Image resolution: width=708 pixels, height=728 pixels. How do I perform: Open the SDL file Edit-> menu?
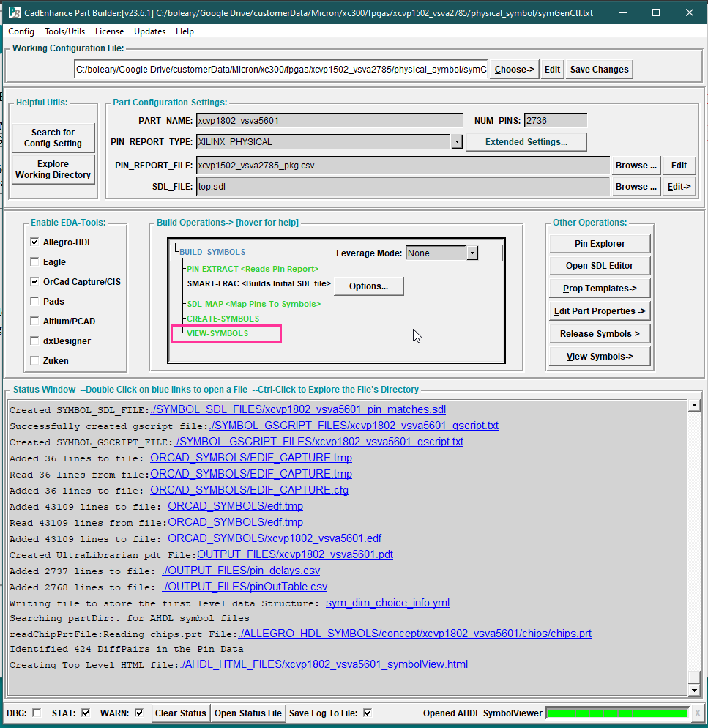tap(679, 187)
